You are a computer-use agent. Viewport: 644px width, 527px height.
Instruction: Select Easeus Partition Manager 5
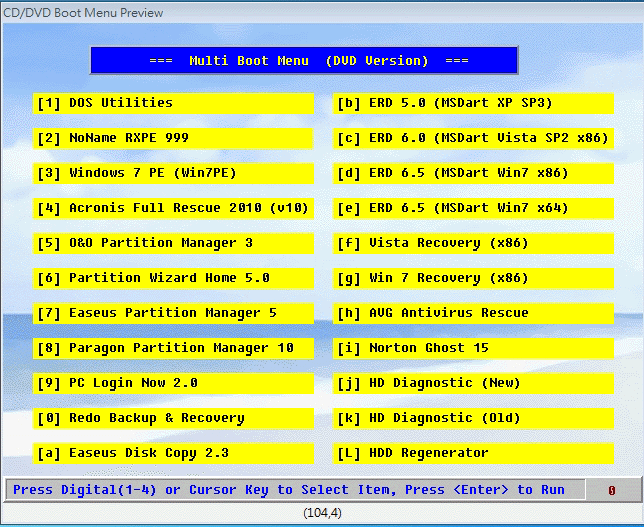point(173,313)
